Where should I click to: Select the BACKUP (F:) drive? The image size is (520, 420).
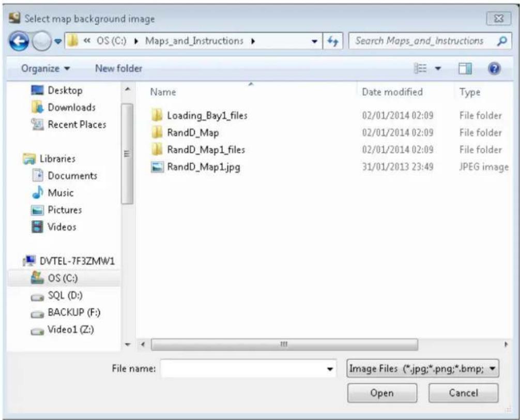tap(65, 312)
